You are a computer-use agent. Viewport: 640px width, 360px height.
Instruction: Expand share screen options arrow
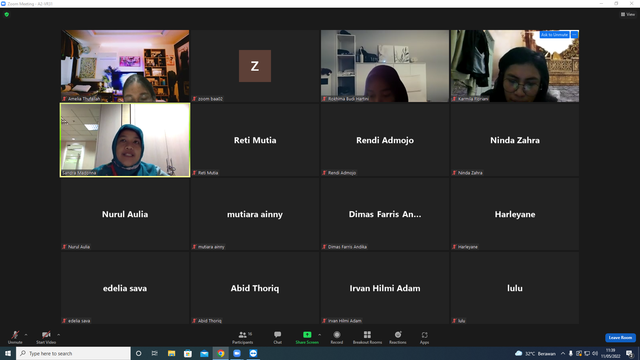(x=320, y=335)
